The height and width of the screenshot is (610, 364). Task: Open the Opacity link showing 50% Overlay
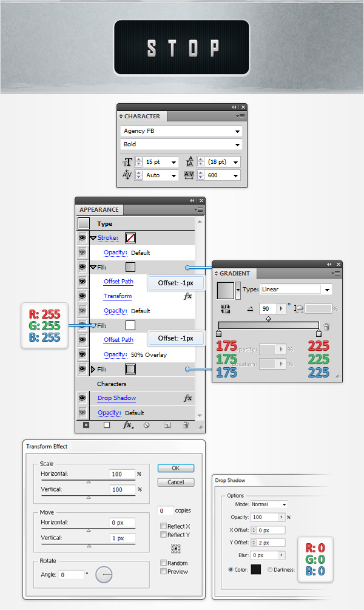(x=115, y=354)
